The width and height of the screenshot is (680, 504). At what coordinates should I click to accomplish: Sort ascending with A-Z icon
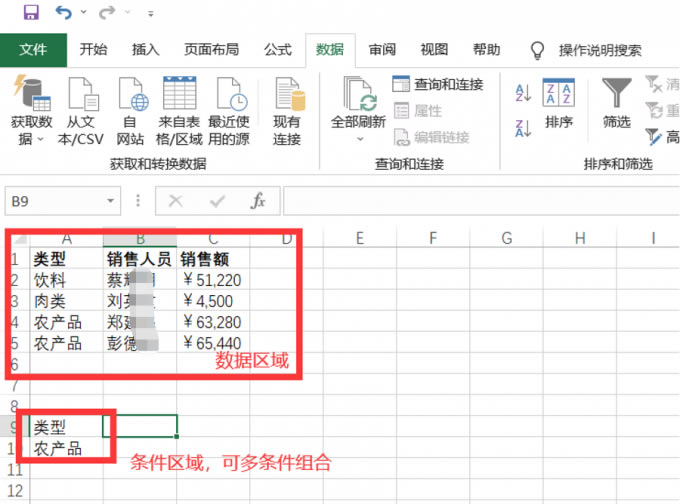pyautogui.click(x=523, y=92)
